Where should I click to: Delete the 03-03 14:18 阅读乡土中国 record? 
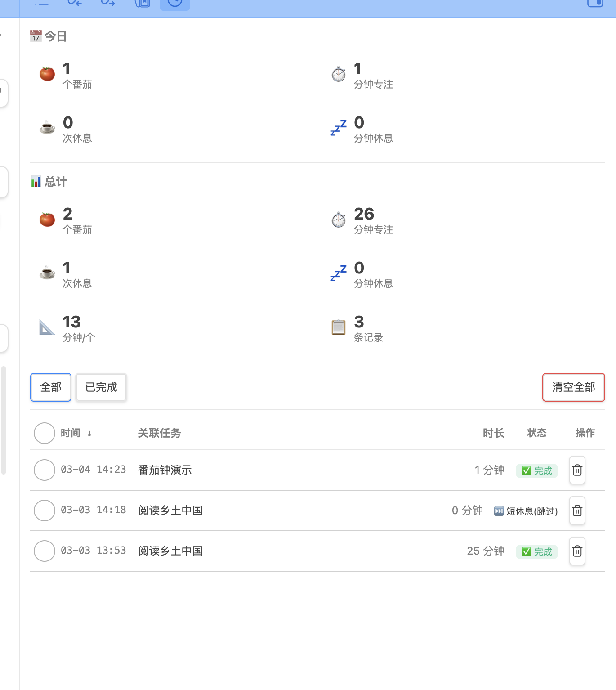point(577,511)
